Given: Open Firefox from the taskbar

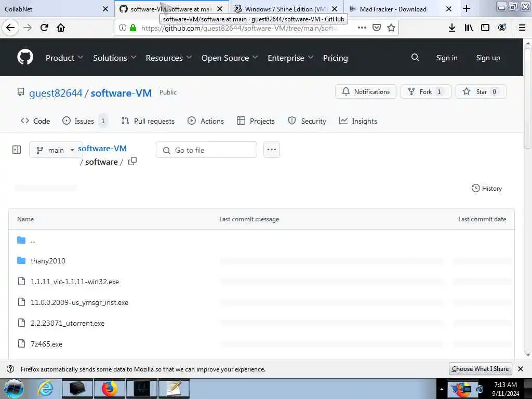Looking at the screenshot, I should click(109, 389).
